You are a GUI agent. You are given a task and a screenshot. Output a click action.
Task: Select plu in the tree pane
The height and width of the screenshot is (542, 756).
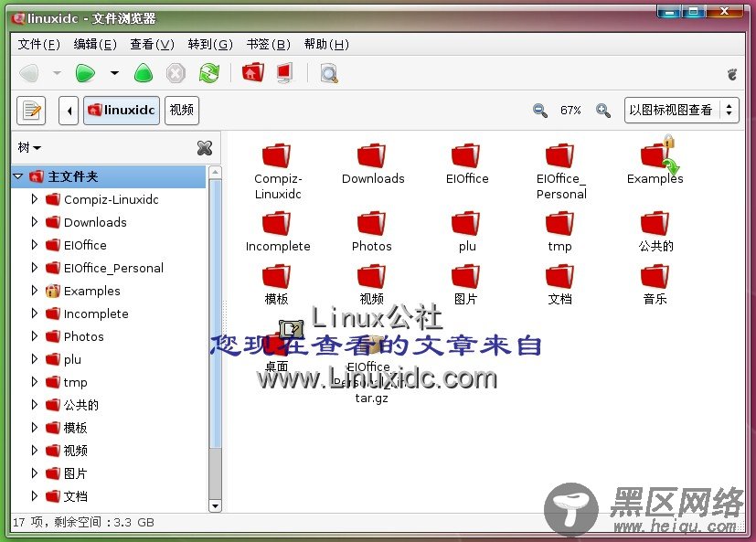(x=72, y=359)
